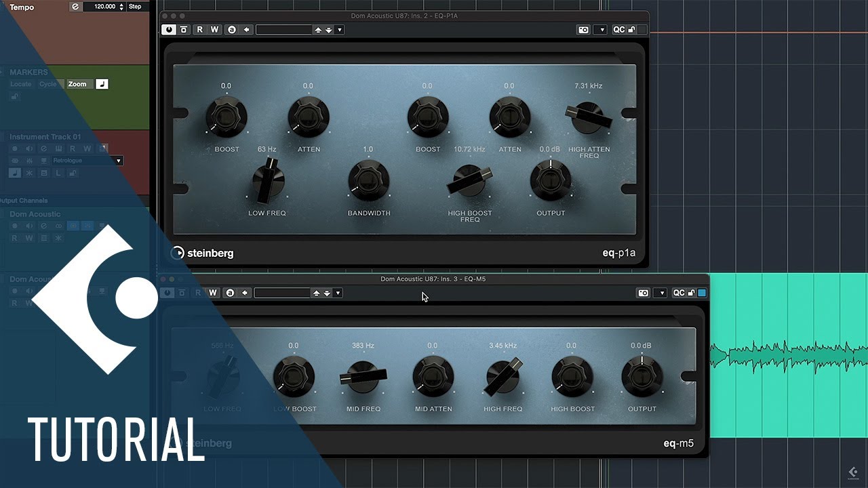This screenshot has height=488, width=868.
Task: Toggle the lock icon in EQ-P1A toolbar
Action: tap(631, 30)
